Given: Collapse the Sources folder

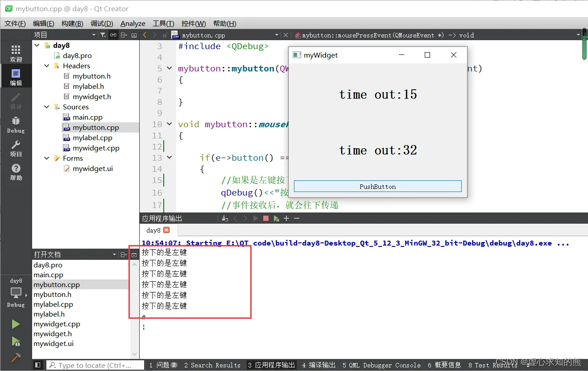Looking at the screenshot, I should [x=47, y=107].
